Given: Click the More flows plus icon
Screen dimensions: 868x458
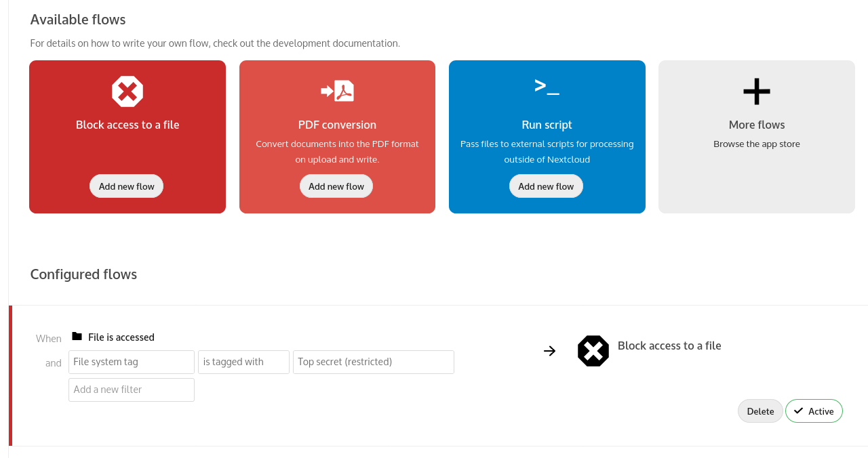Looking at the screenshot, I should (x=757, y=91).
